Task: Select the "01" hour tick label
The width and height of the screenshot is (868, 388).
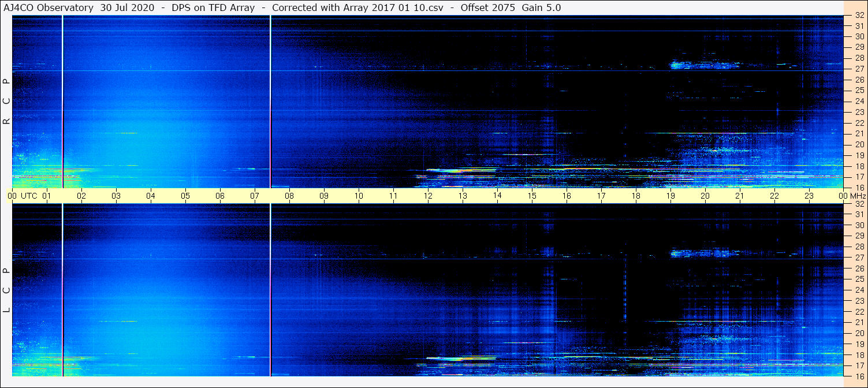Action: tap(47, 196)
